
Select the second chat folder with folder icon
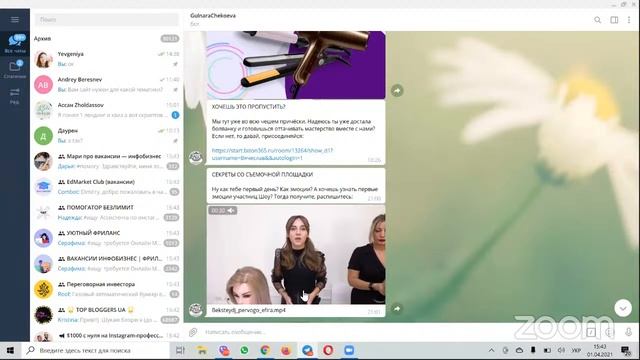click(15, 69)
